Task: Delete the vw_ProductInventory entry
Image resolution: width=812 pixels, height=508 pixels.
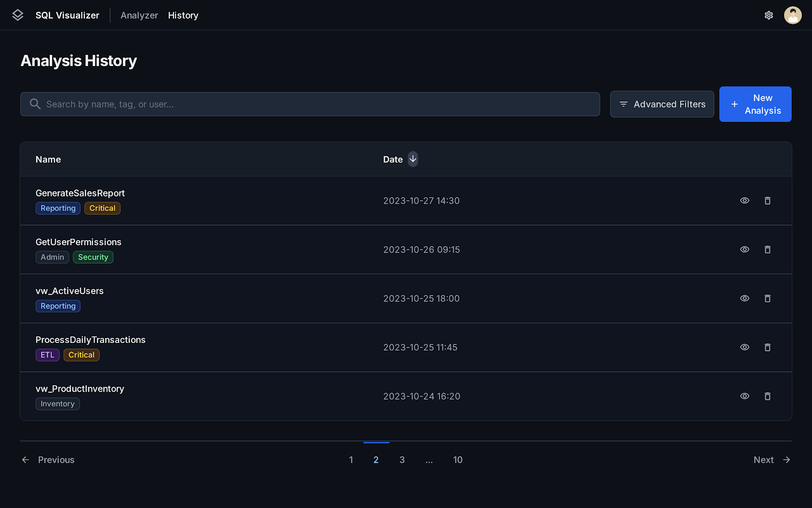Action: [x=767, y=396]
